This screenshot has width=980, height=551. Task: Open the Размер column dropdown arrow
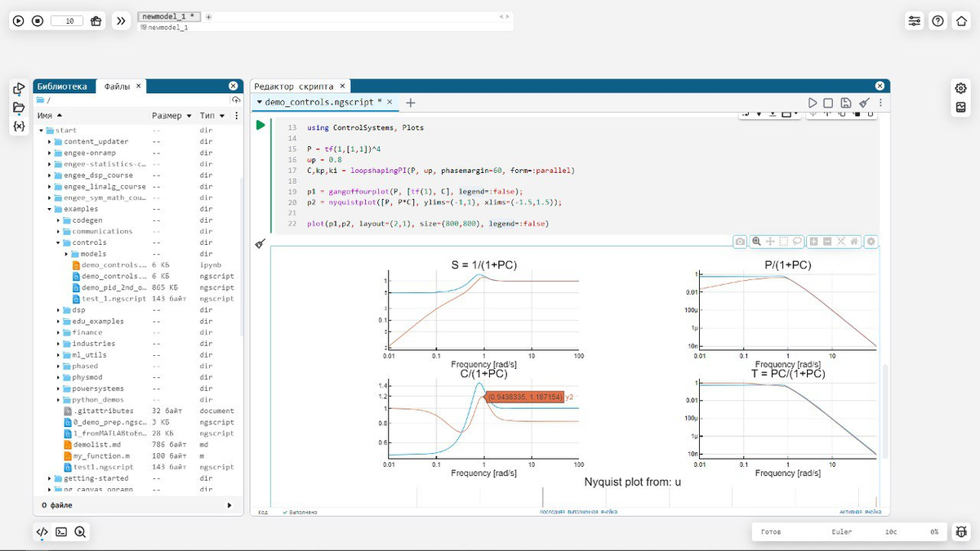[189, 116]
